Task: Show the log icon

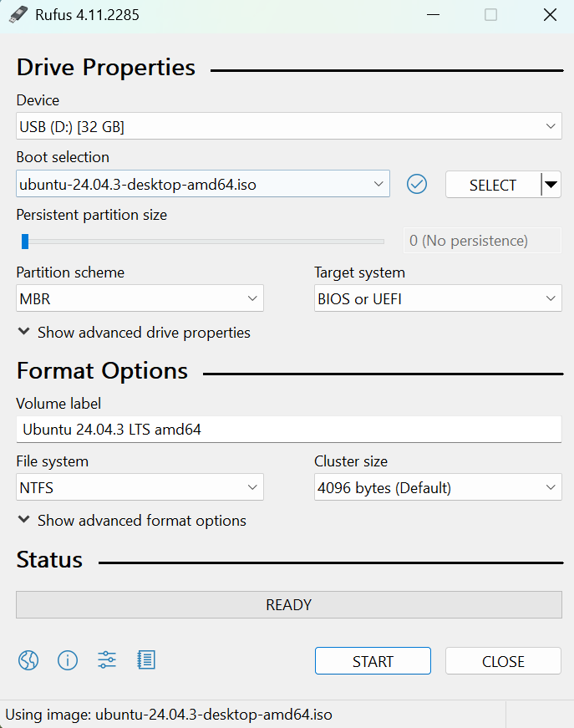Action: pos(146,660)
